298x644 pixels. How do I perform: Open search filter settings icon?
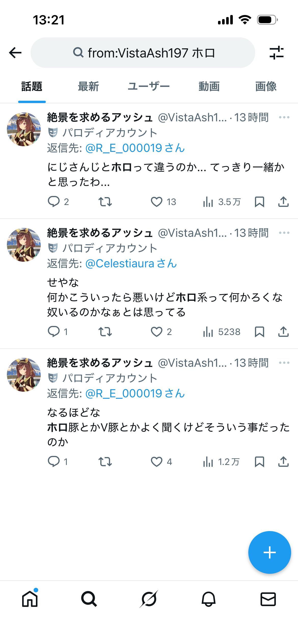click(277, 53)
